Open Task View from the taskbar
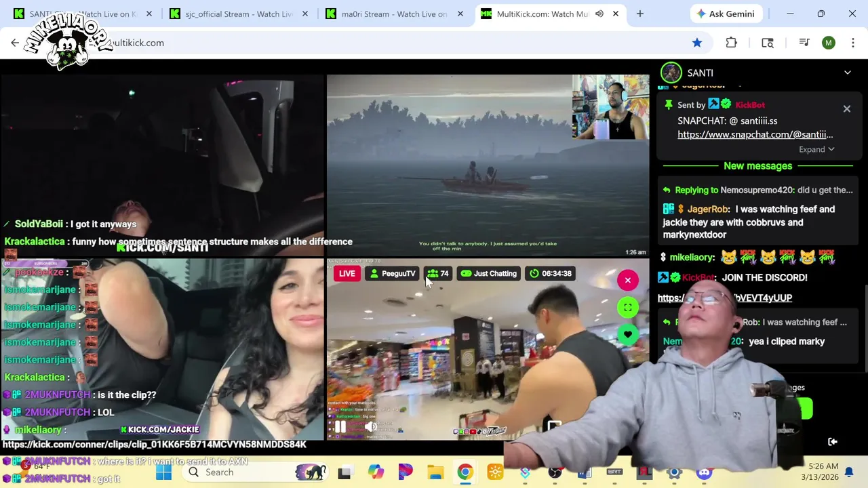 (x=344, y=472)
